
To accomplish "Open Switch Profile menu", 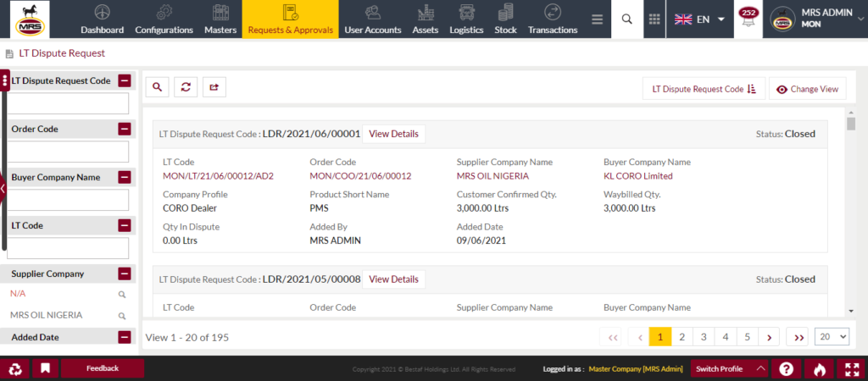I will [x=730, y=369].
